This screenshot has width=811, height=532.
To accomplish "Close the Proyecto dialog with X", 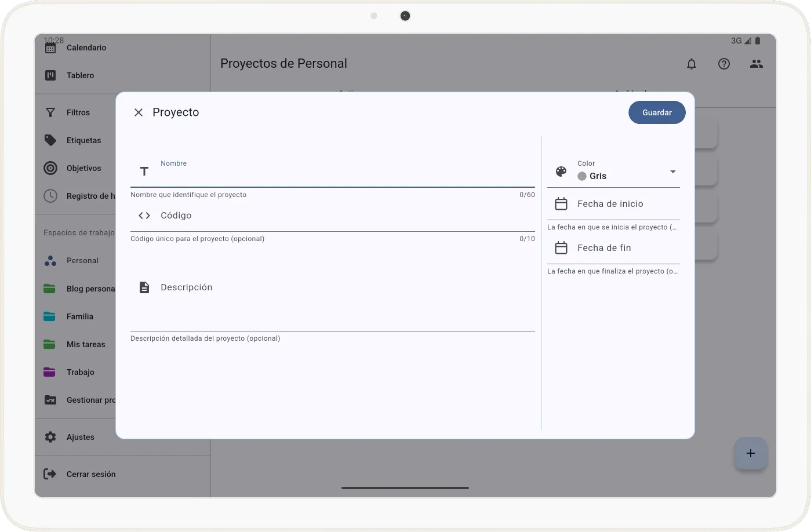I will pyautogui.click(x=139, y=112).
